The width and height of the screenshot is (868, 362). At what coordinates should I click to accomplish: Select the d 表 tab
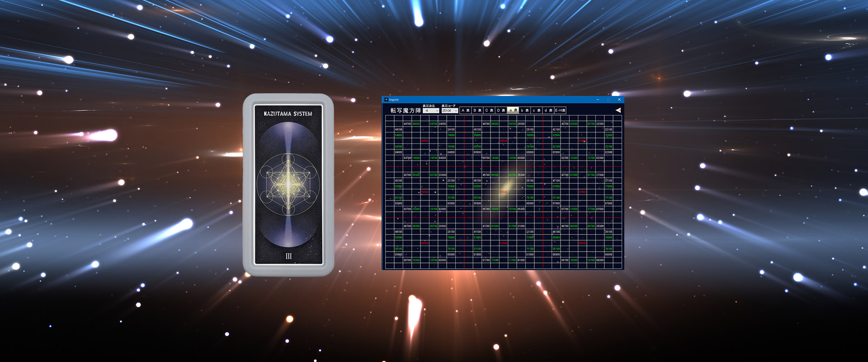pyautogui.click(x=548, y=110)
